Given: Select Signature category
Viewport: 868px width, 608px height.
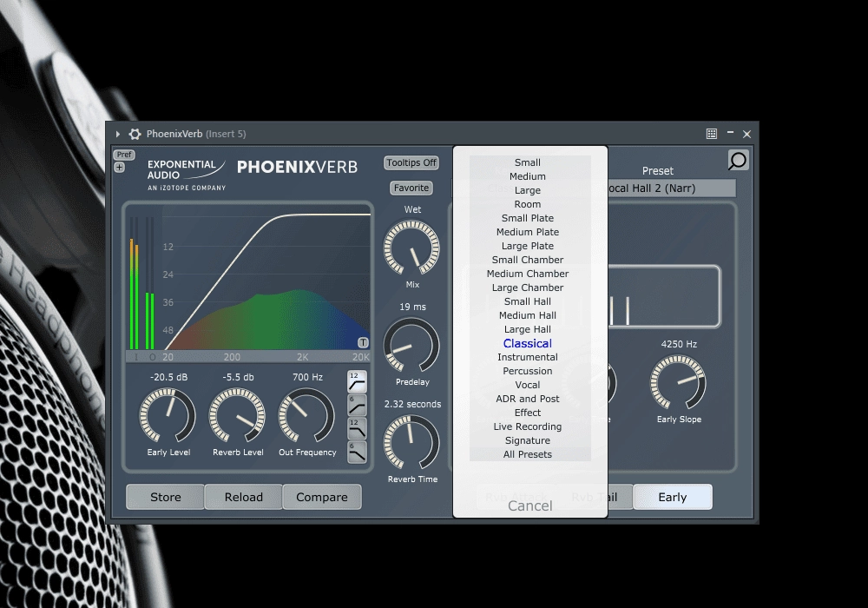Looking at the screenshot, I should pyautogui.click(x=528, y=440).
